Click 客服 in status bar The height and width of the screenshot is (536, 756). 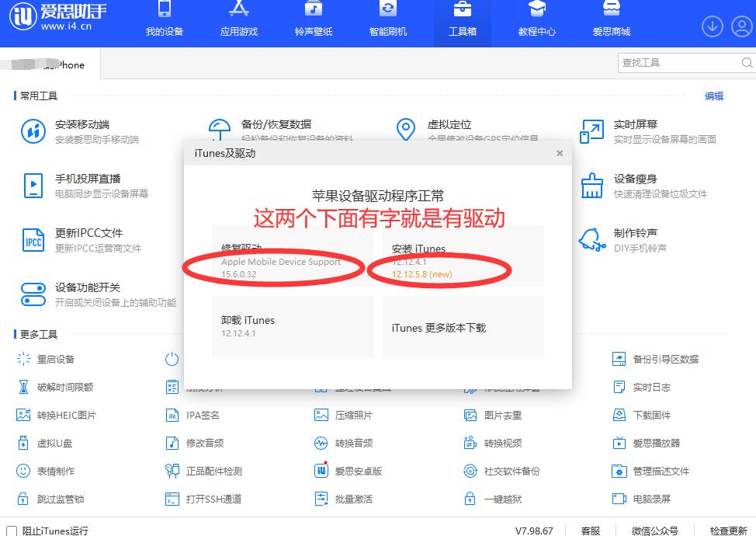point(590,531)
